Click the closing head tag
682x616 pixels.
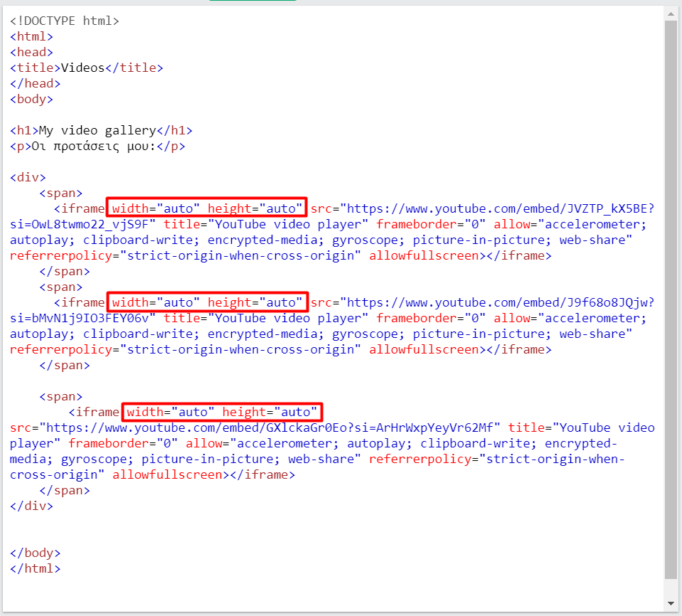click(35, 83)
